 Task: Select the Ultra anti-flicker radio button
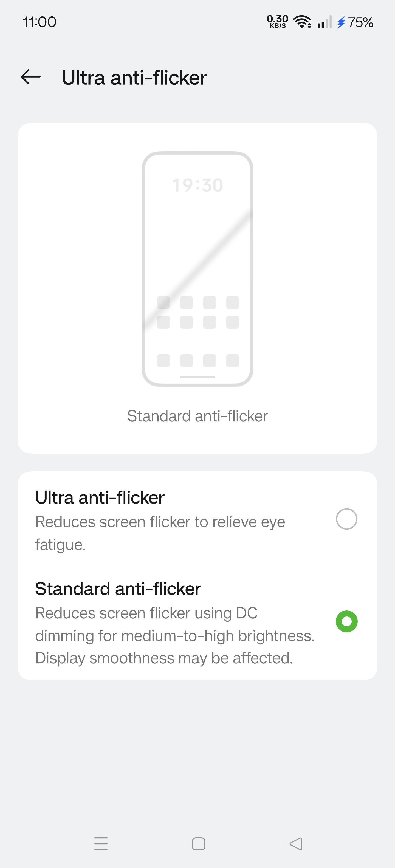(346, 519)
